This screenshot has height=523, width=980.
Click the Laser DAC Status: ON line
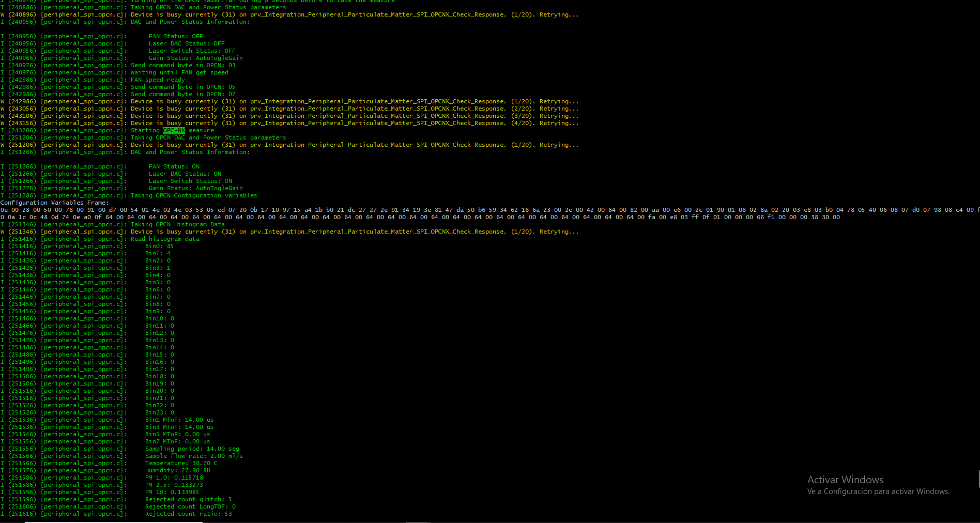tap(185, 174)
